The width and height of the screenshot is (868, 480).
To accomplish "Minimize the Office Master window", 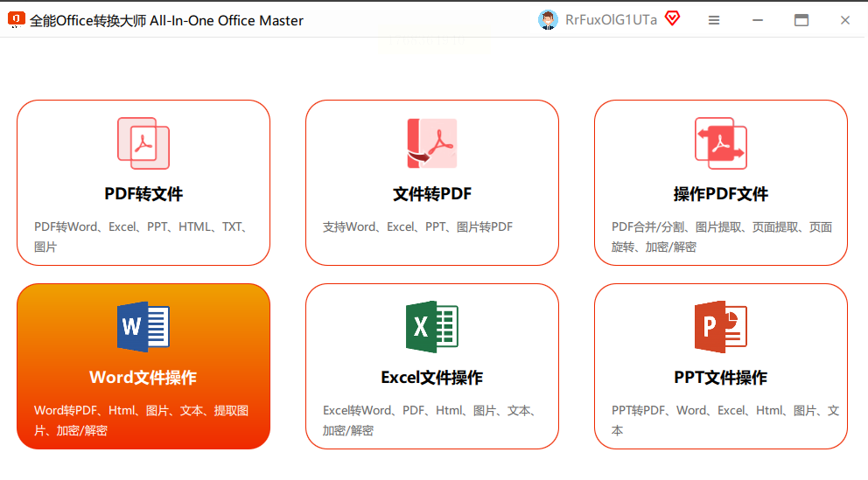I will pos(758,20).
